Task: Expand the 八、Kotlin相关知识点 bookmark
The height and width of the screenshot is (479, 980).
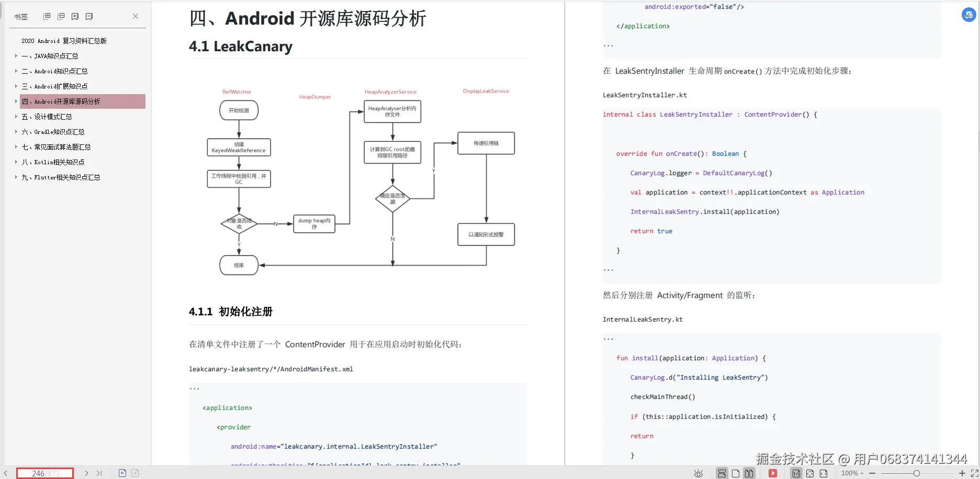Action: click(16, 162)
